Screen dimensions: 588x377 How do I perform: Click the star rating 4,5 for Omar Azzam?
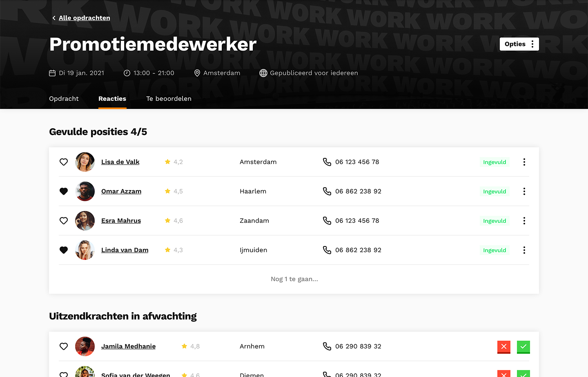point(174,191)
